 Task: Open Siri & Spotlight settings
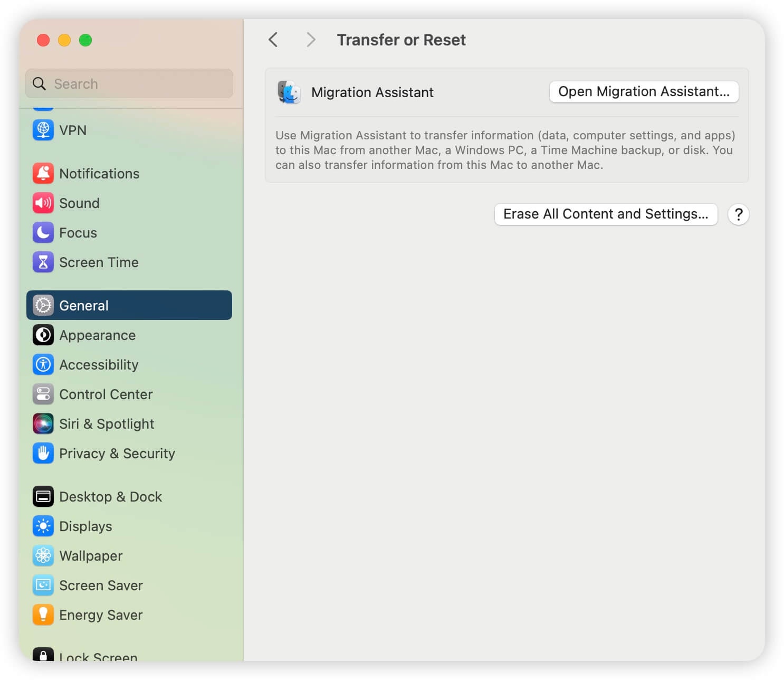129,423
